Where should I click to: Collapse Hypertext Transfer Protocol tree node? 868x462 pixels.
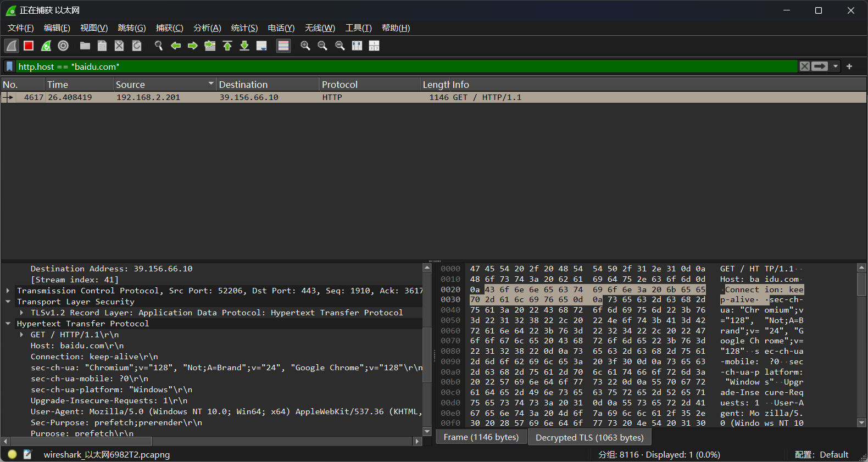tap(8, 324)
